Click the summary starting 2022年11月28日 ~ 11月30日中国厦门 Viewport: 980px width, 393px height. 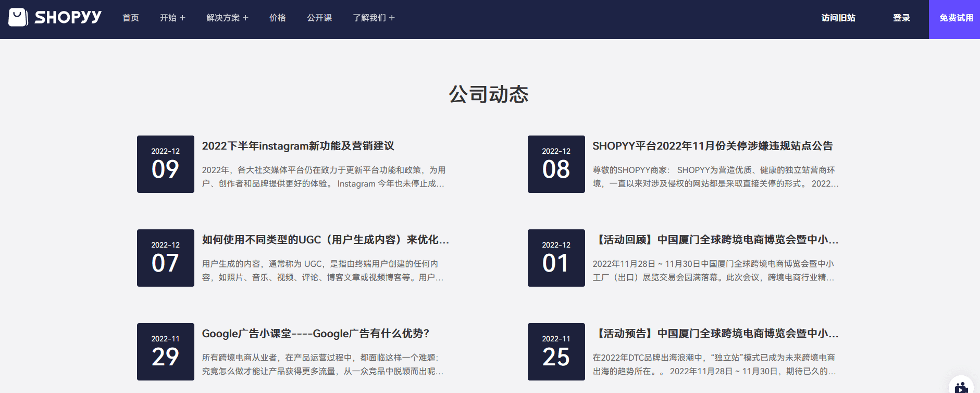pos(713,271)
